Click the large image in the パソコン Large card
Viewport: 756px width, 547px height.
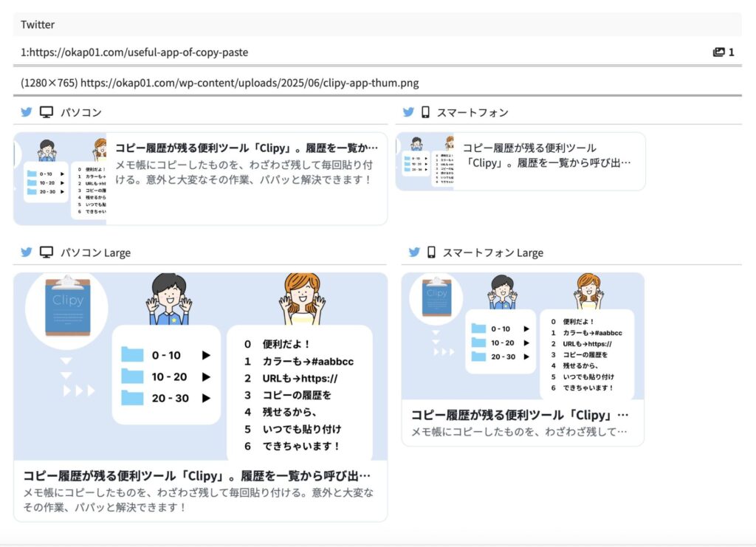tap(201, 367)
